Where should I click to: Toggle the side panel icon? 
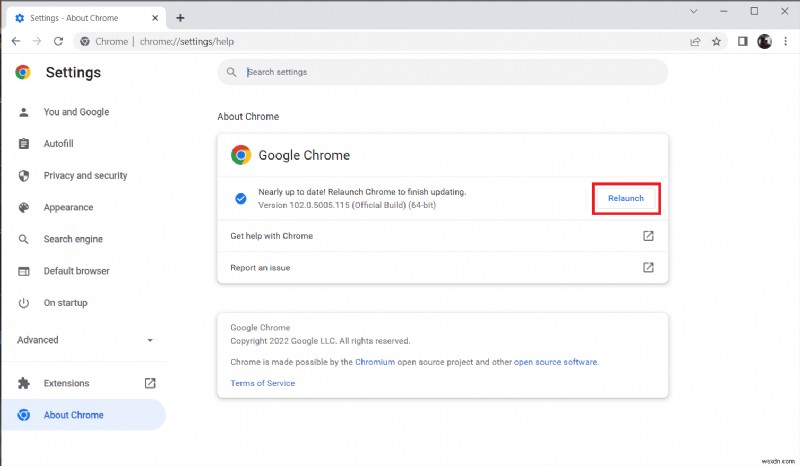click(x=743, y=42)
